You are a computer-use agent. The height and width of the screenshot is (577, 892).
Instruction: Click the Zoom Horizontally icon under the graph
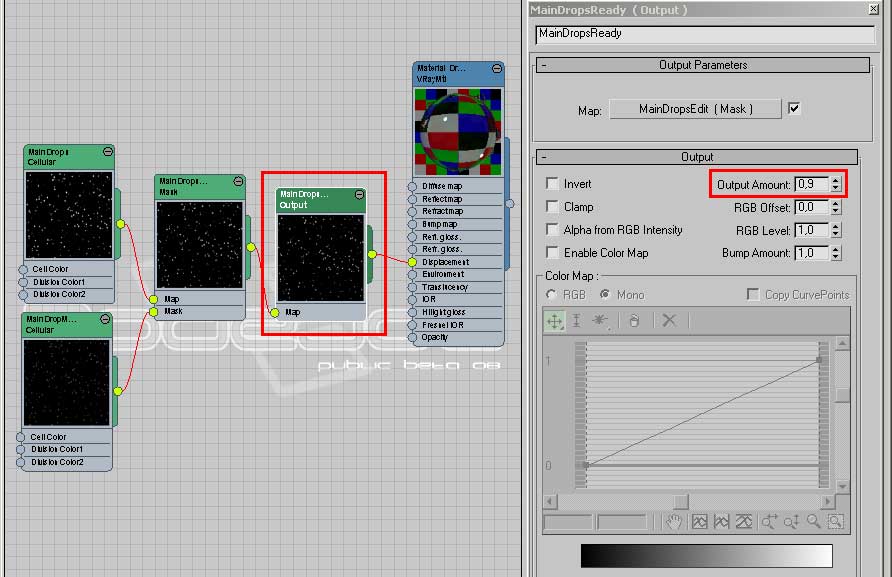click(768, 522)
